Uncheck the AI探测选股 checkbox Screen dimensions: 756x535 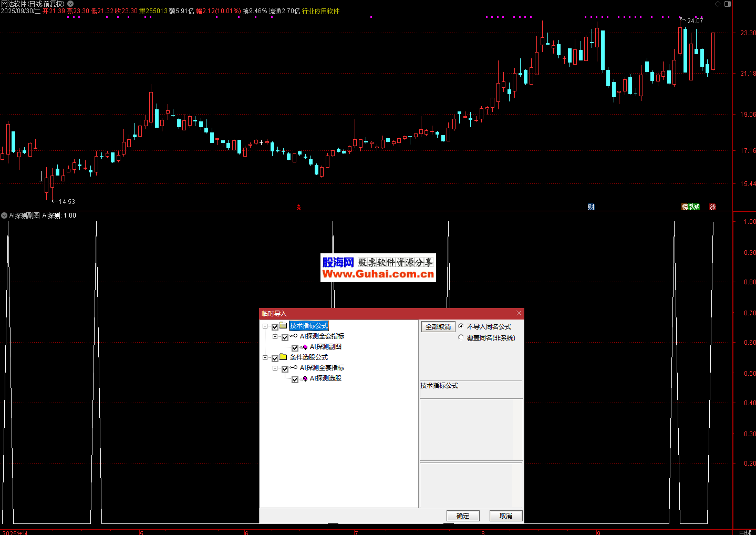pos(295,379)
